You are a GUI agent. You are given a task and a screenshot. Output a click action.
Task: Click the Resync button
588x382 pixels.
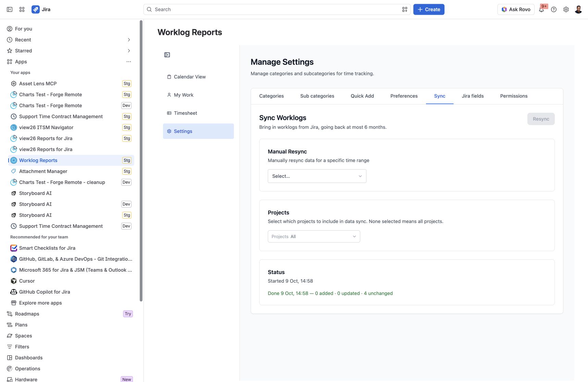pos(541,119)
